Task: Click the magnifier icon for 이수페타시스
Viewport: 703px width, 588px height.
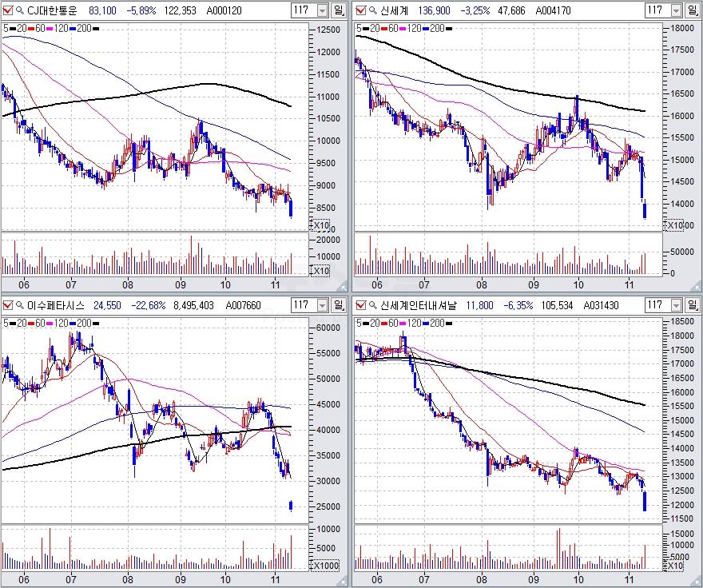Action: coord(20,304)
